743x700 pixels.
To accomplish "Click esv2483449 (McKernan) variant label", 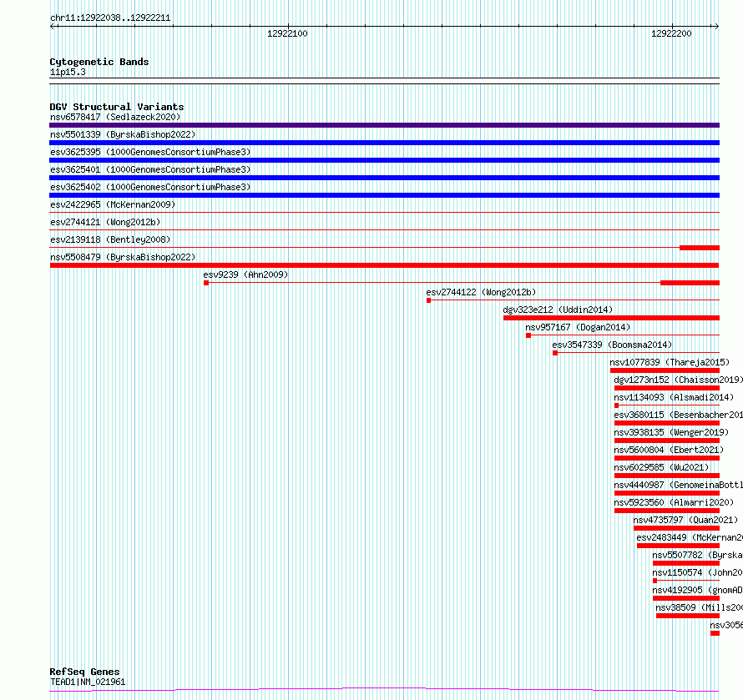I will pos(690,537).
